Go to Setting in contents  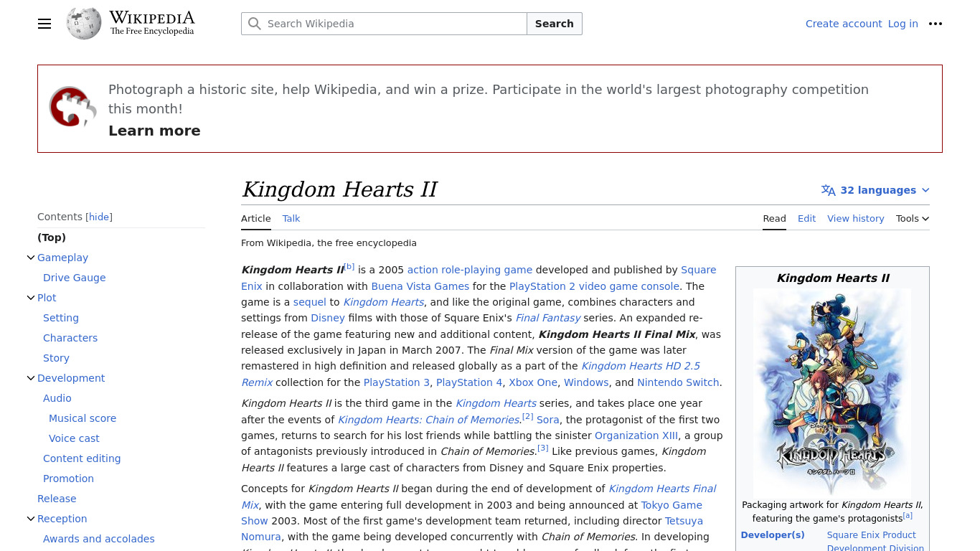click(61, 318)
